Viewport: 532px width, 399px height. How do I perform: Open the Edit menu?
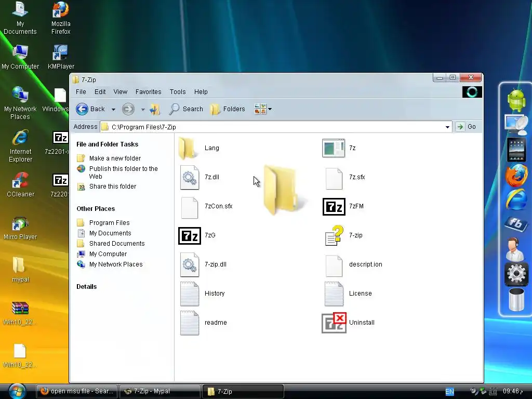coord(100,91)
